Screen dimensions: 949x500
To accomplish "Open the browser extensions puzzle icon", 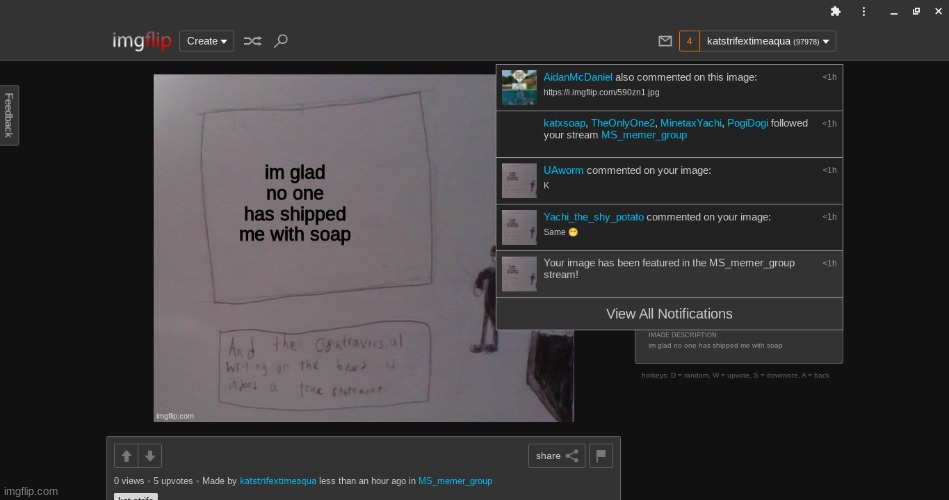I will coord(835,12).
